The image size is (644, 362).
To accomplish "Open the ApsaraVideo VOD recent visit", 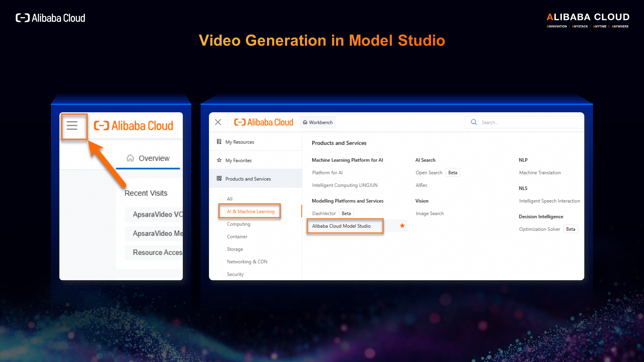I will point(154,215).
